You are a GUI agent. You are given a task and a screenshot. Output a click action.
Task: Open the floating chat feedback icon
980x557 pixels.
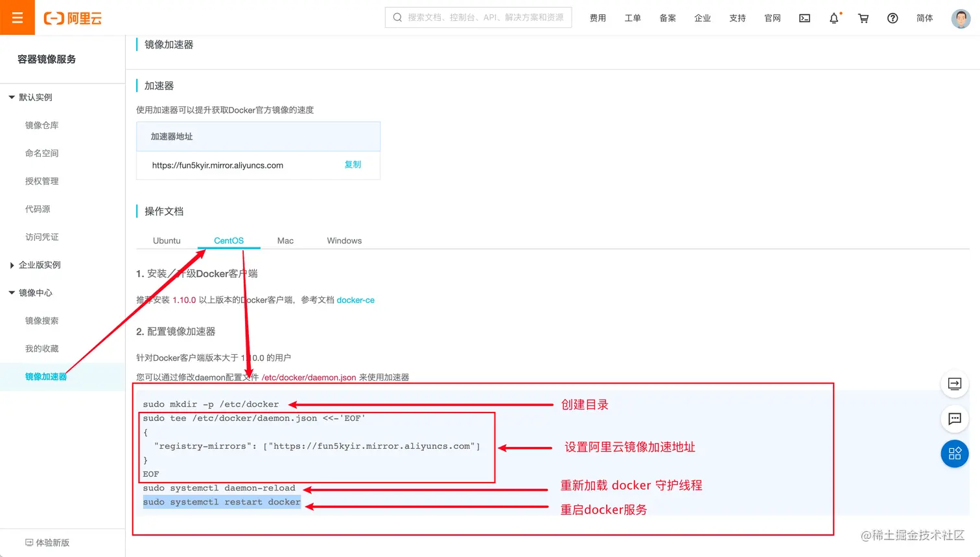(955, 418)
